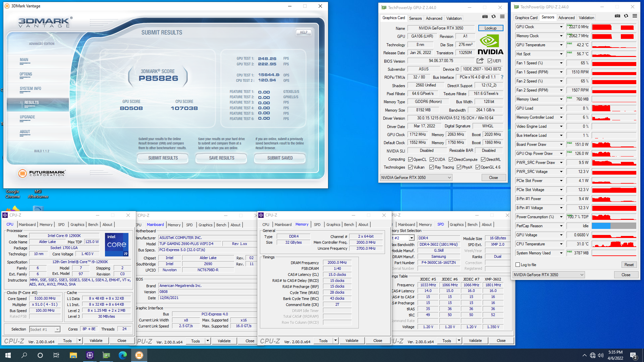Expand the GPU Clock sensor dropdown
The width and height of the screenshot is (644, 362).
[561, 27]
